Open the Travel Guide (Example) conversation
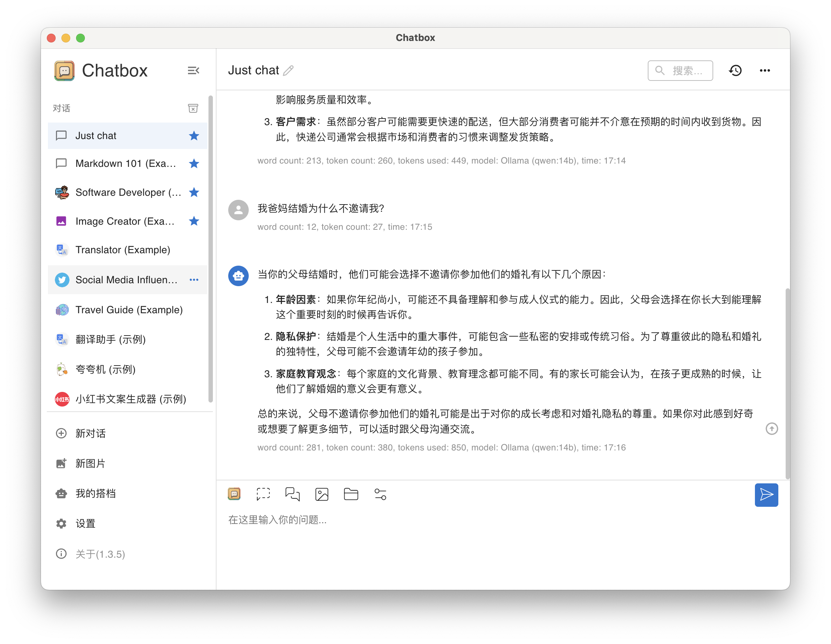Image resolution: width=831 pixels, height=644 pixels. (x=129, y=310)
